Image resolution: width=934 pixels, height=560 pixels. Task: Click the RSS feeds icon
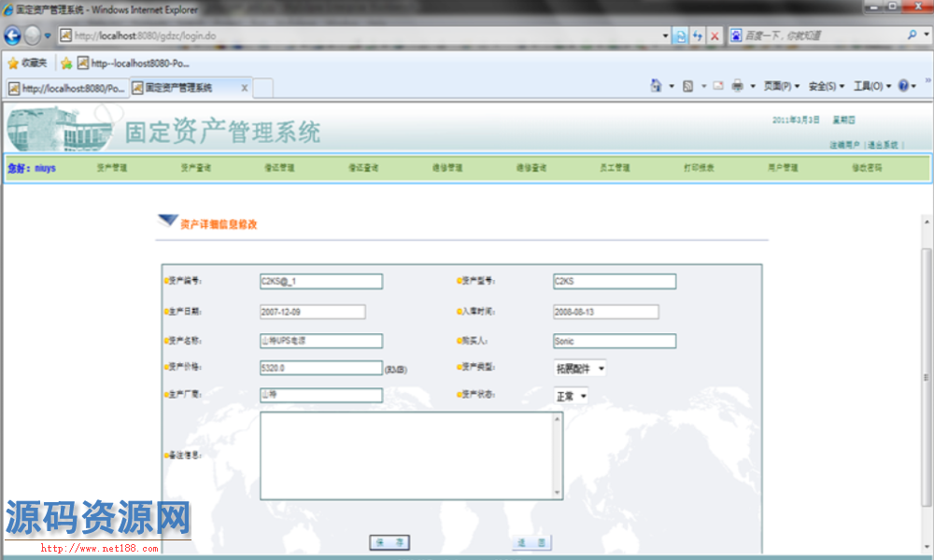[688, 86]
